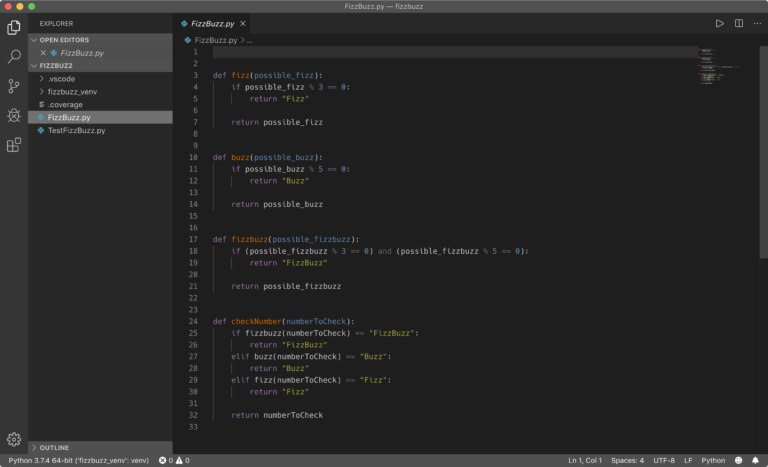Expand the Outline section
The height and width of the screenshot is (467, 768).
(x=54, y=447)
